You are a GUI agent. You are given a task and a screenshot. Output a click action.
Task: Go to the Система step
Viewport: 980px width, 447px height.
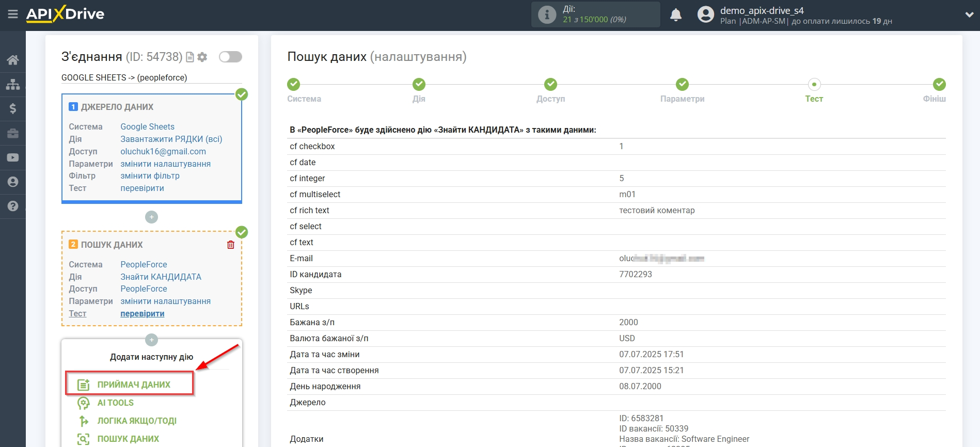coord(304,90)
